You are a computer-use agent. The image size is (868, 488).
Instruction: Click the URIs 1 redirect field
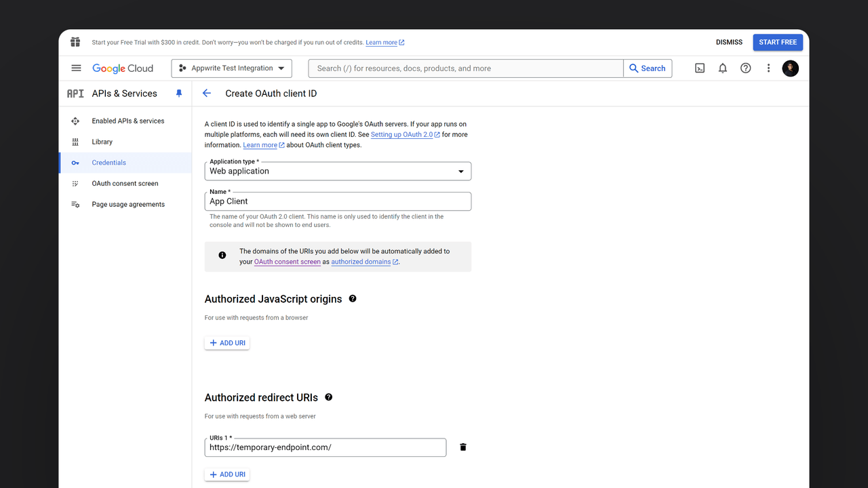tap(325, 447)
